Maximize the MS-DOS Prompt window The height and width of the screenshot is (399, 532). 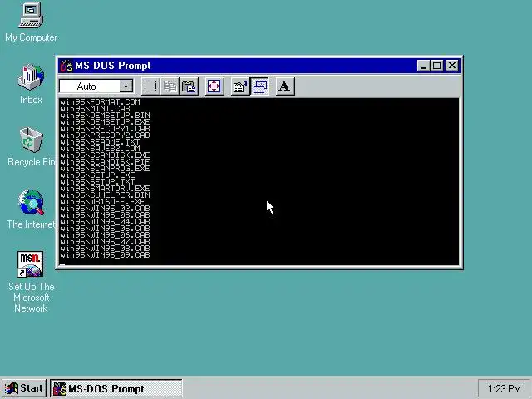(436, 66)
